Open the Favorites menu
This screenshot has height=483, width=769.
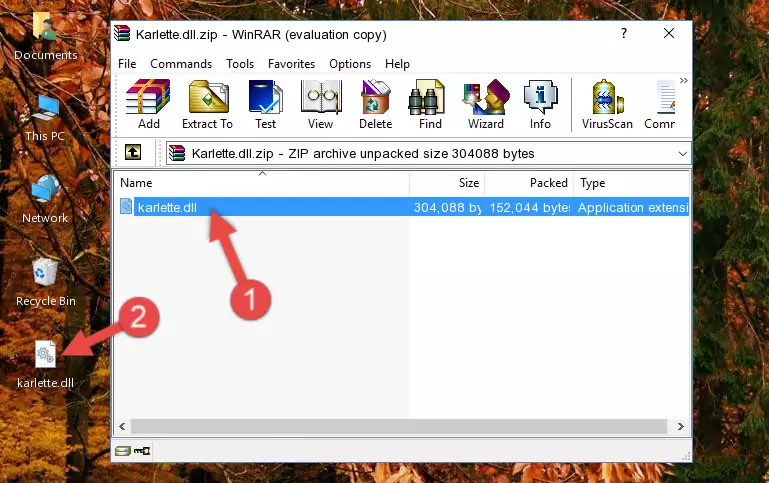[291, 64]
